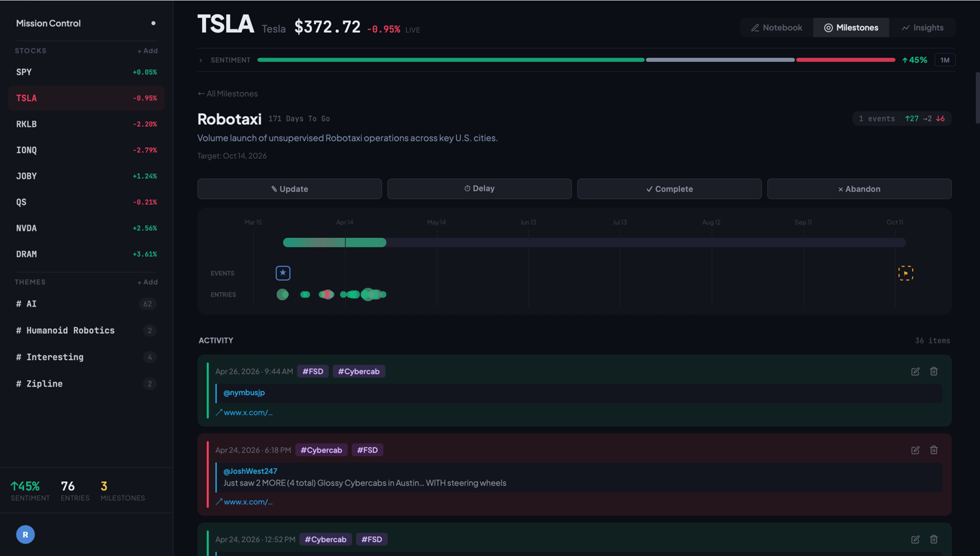Open the # Humanoid Robotics theme
The image size is (980, 556).
[x=86, y=331]
